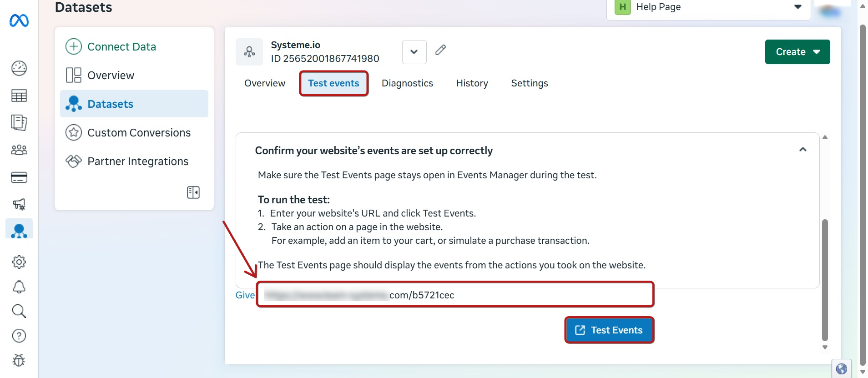Open the megaphone advertising settings icon
This screenshot has height=378, width=868.
tap(19, 204)
